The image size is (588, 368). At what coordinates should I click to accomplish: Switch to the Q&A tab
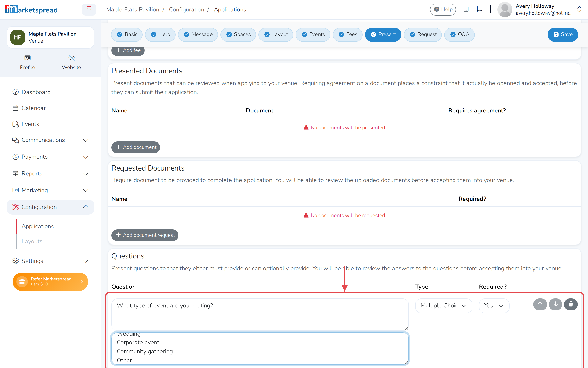(x=459, y=34)
